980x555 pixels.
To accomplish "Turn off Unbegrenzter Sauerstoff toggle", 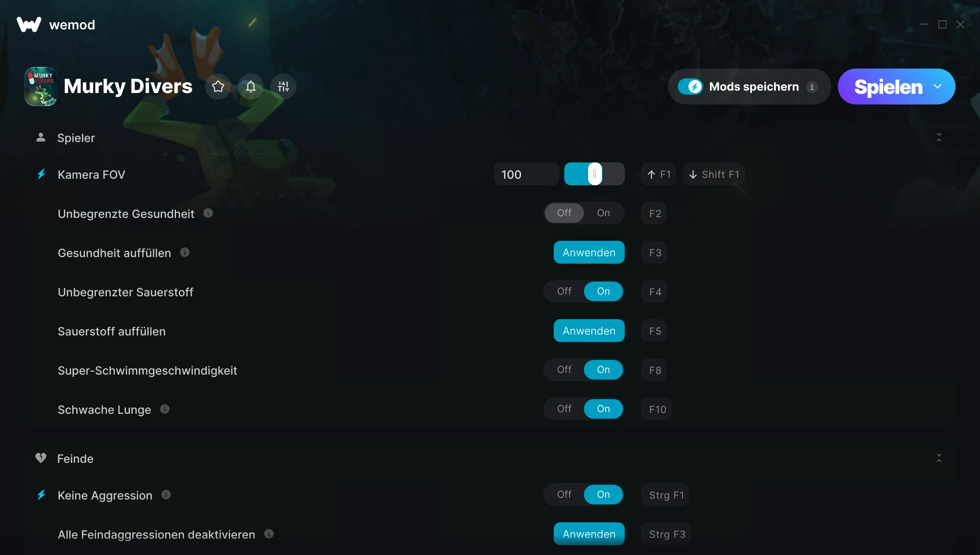I will coord(564,291).
